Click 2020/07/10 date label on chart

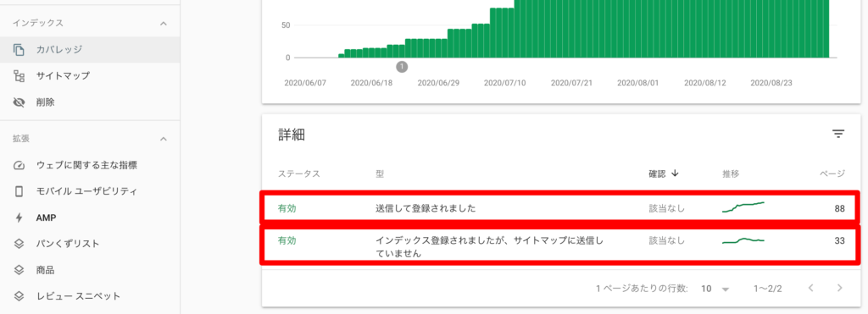tap(505, 83)
